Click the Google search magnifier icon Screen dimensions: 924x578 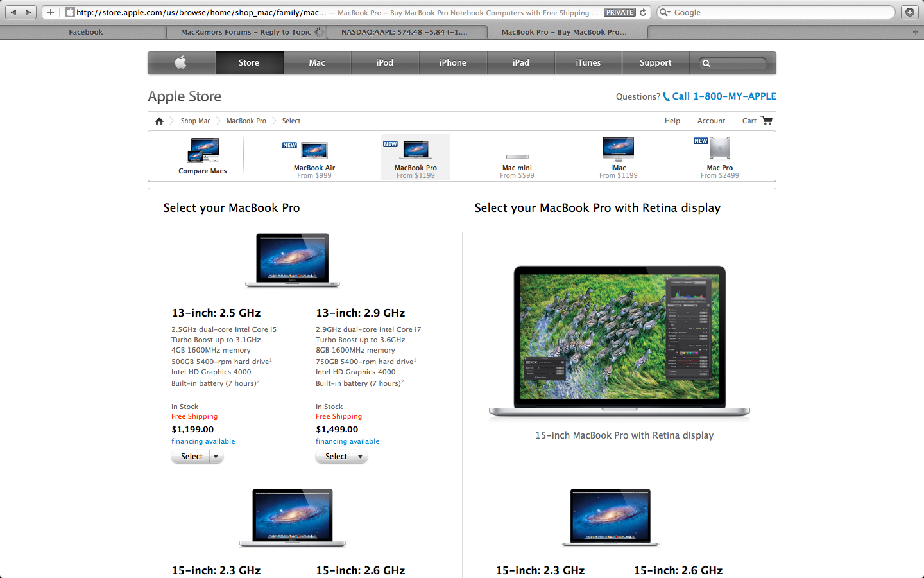[665, 12]
